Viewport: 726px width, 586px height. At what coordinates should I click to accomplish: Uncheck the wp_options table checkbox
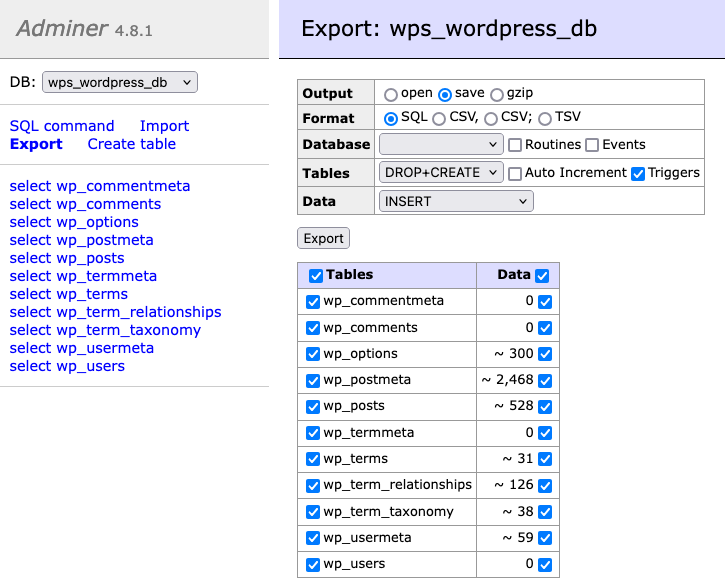coord(313,354)
